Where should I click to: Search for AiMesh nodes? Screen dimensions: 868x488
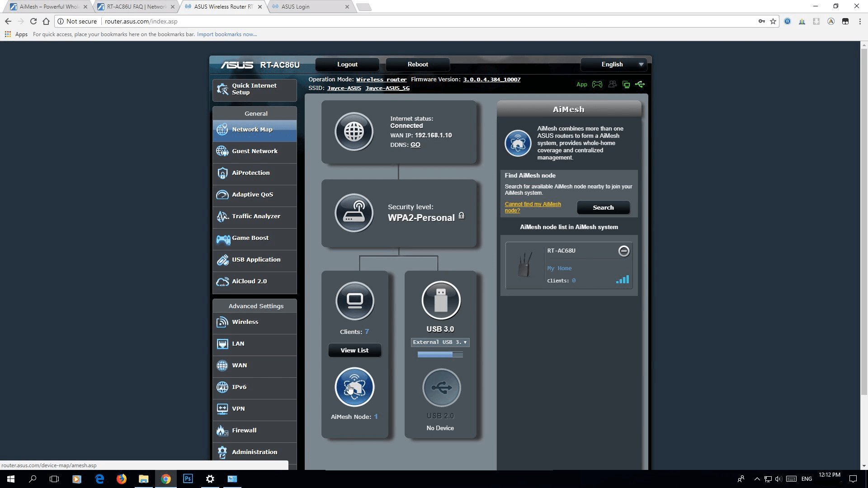(x=603, y=208)
